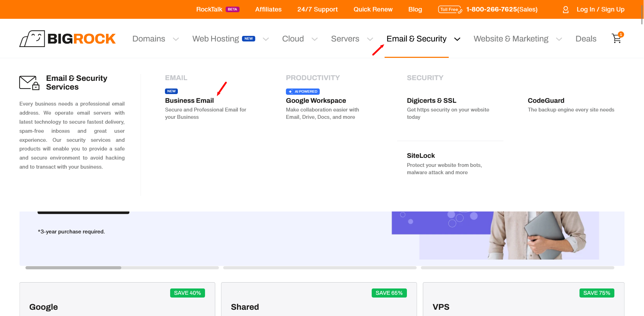
Task: Click "Secure and Professional Email" description
Action: (206, 113)
